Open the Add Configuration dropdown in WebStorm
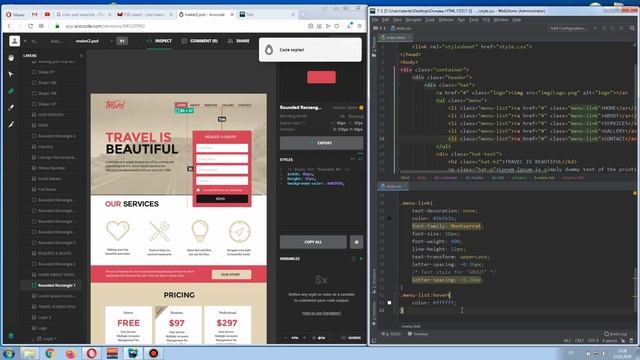Screen dimensions: 640x360 click(568, 28)
